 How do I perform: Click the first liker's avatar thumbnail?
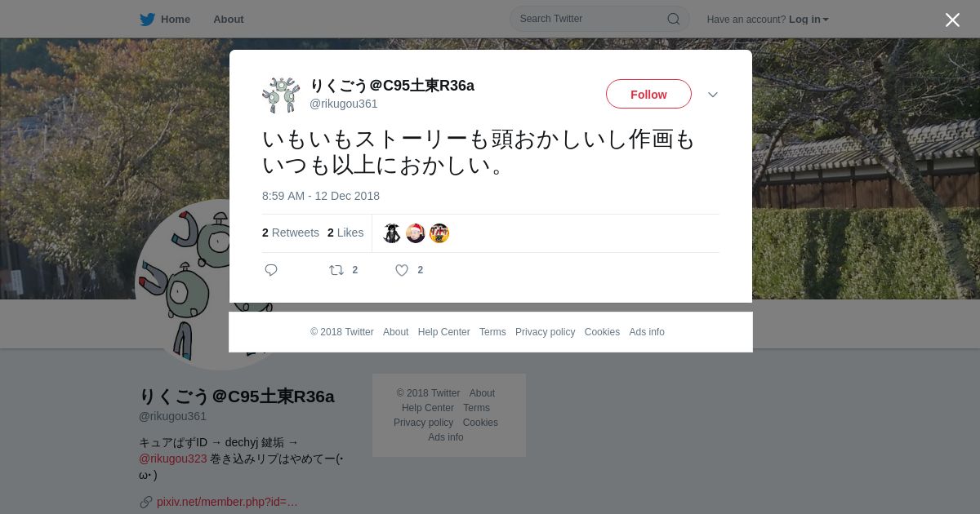click(x=392, y=233)
